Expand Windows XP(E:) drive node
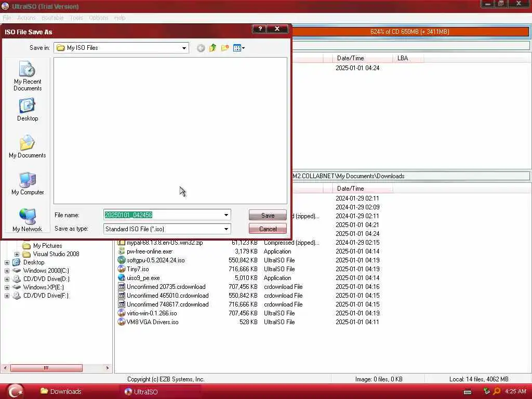The image size is (532, 399). pyautogui.click(x=7, y=287)
